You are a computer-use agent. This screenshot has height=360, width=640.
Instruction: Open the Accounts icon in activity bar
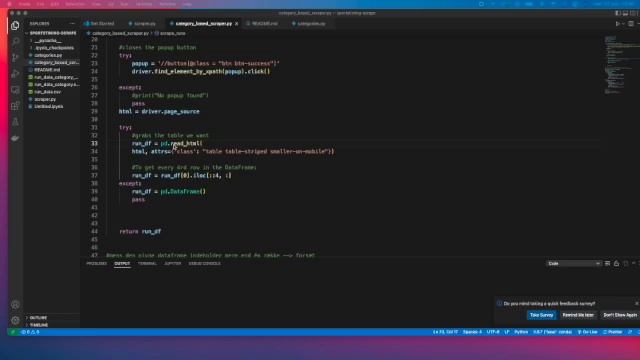[15, 304]
